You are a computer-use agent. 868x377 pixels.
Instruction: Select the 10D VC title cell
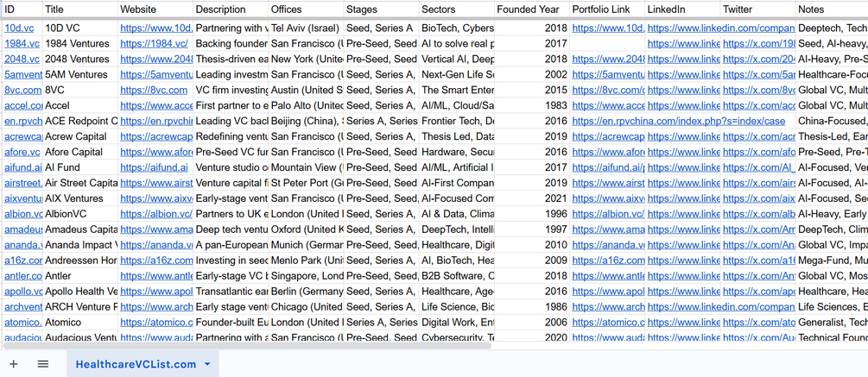click(x=80, y=28)
